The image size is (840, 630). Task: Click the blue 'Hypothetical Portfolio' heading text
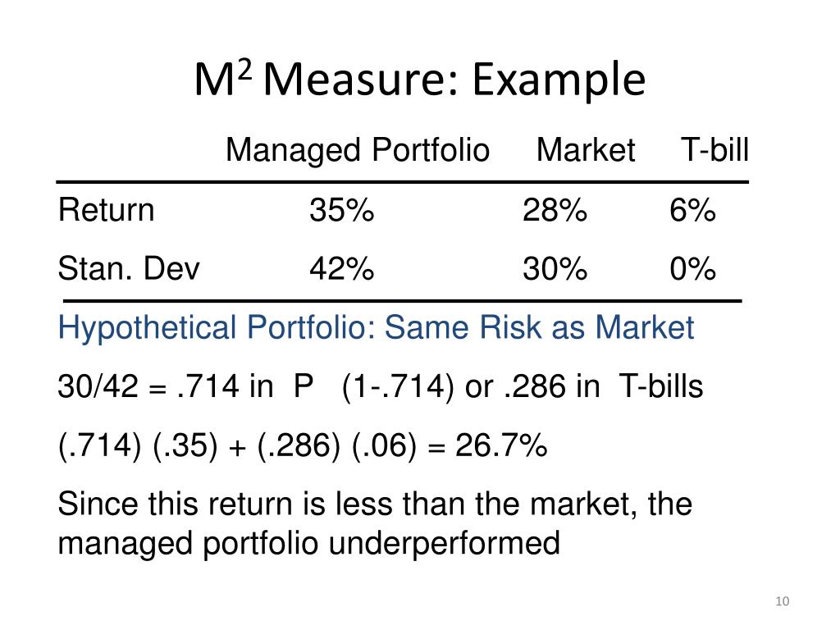coord(376,328)
